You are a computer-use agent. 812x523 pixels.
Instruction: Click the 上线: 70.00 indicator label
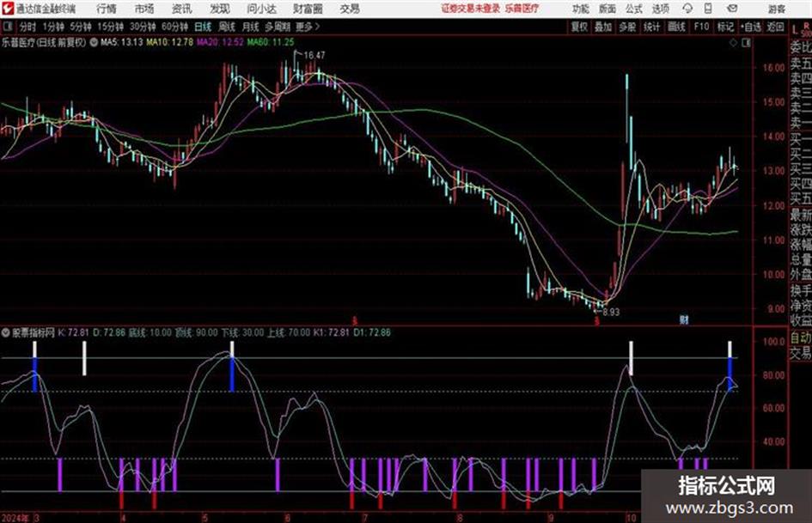click(x=289, y=332)
